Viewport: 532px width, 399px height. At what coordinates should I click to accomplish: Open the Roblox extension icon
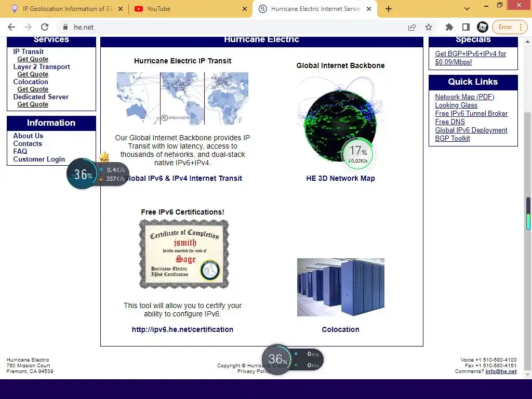483,27
